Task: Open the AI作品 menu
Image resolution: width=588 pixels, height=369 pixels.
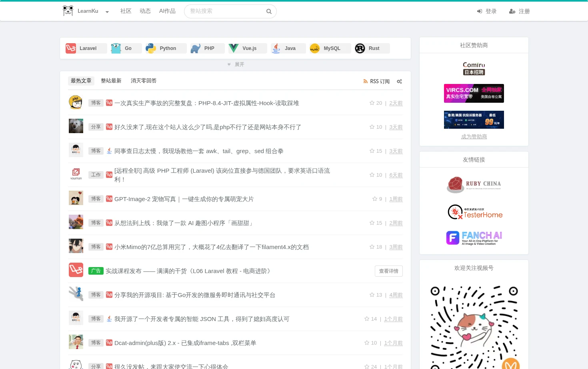Action: tap(167, 11)
